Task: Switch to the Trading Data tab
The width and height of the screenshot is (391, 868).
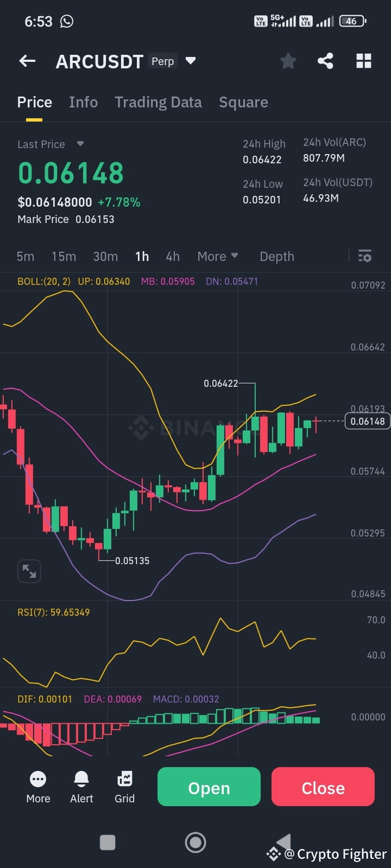Action: tap(158, 102)
